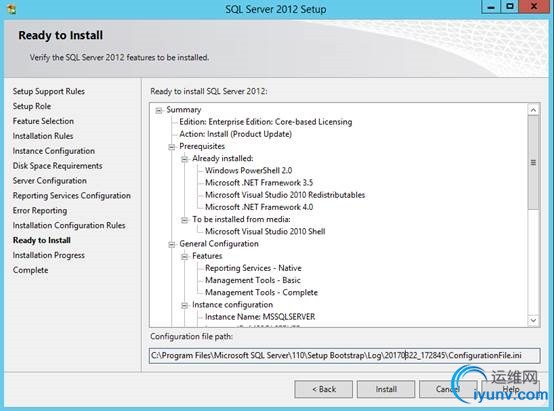Image resolution: width=554 pixels, height=411 pixels.
Task: Select Microsoft Visual Studio 2010 Shell row
Action: pyautogui.click(x=265, y=231)
